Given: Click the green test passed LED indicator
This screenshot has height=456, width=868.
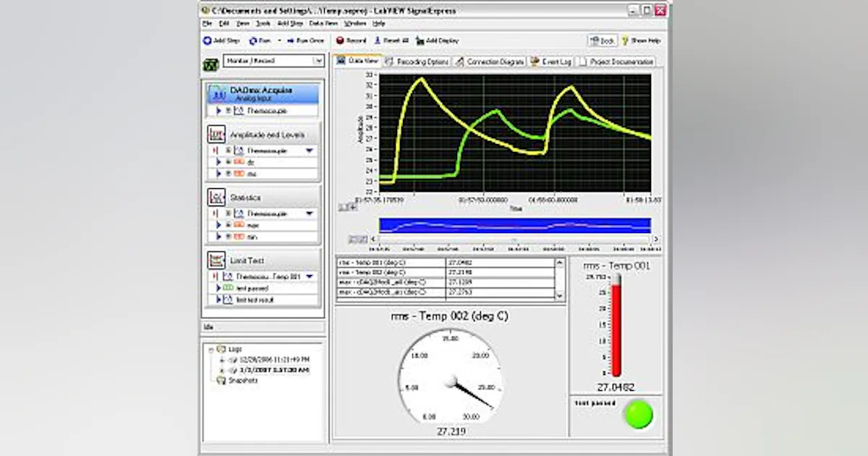Looking at the screenshot, I should click(x=639, y=414).
